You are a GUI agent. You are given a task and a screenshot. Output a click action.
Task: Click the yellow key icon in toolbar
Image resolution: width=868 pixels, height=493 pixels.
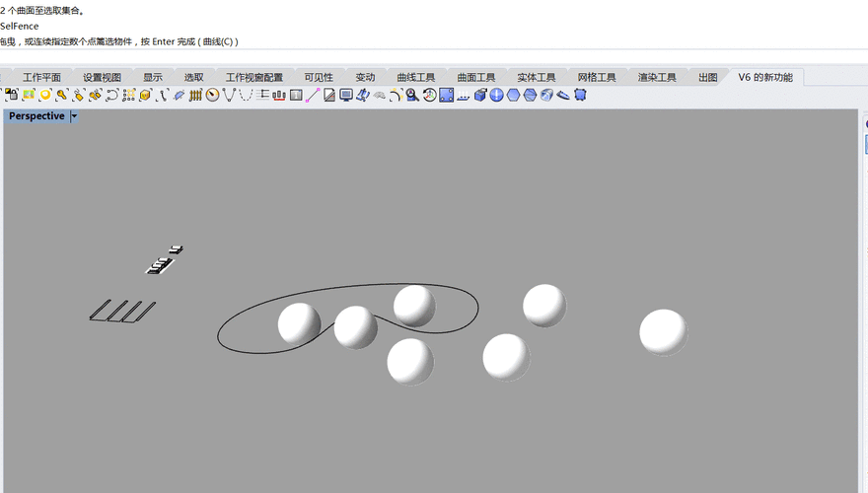click(x=62, y=96)
